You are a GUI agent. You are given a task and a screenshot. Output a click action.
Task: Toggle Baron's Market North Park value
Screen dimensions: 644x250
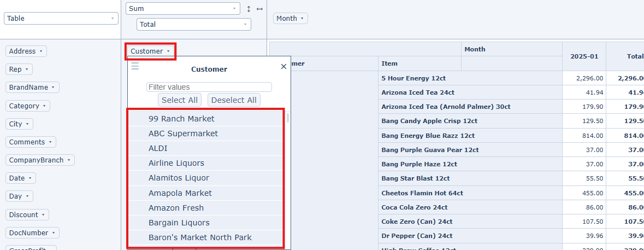tap(206, 237)
